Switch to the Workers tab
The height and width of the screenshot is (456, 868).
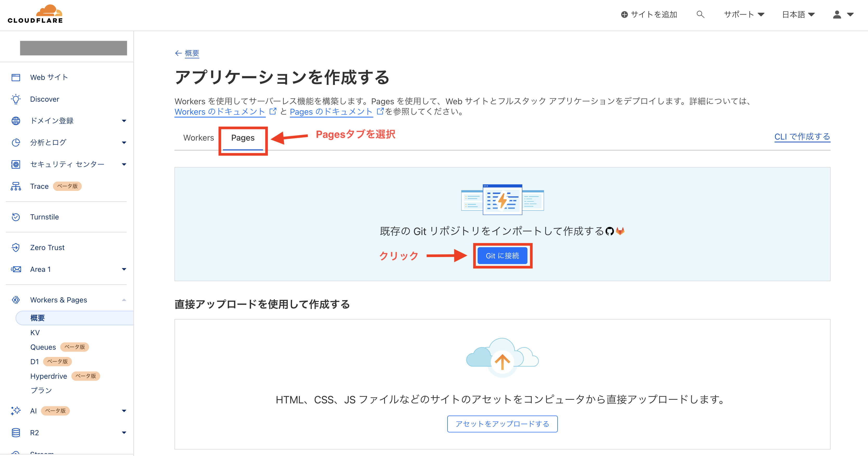click(x=199, y=138)
